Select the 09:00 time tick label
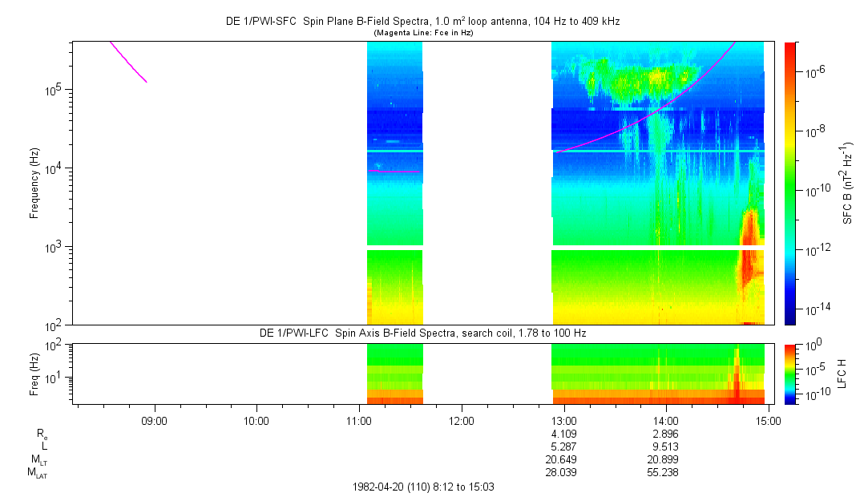This screenshot has height=497, width=868. point(154,420)
